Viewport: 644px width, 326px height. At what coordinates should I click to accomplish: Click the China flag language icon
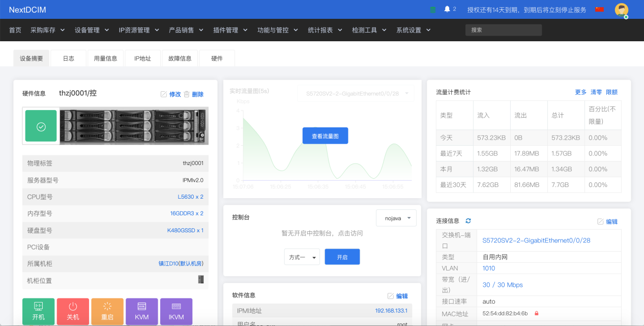(599, 10)
